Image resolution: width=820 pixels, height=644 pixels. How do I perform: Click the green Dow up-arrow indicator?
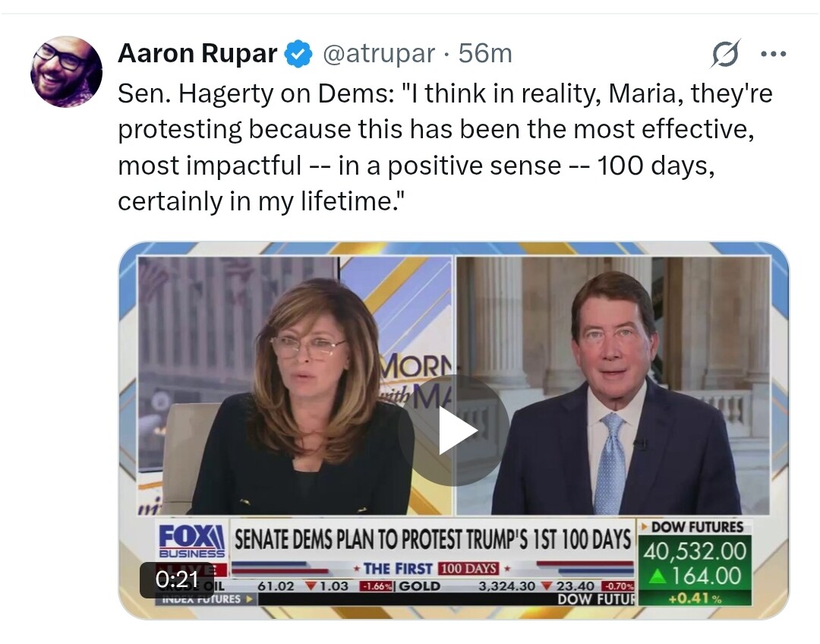point(658,576)
